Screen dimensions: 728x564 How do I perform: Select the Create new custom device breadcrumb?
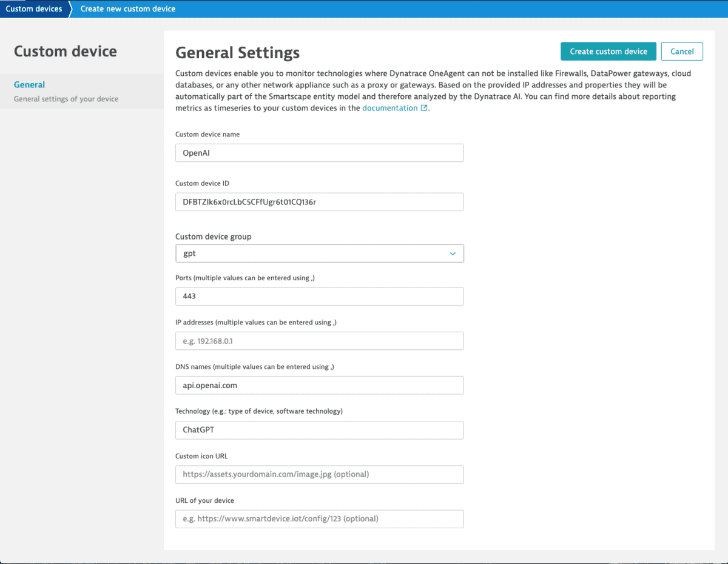tap(127, 8)
